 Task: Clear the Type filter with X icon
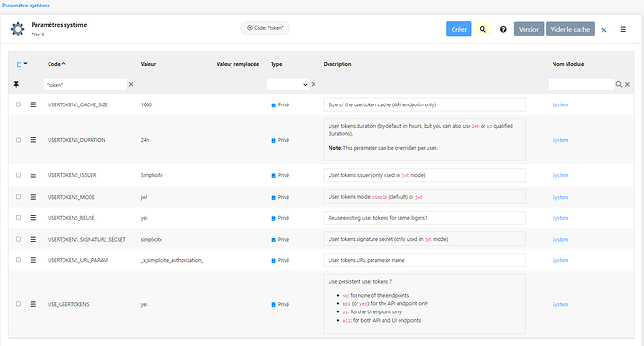pyautogui.click(x=314, y=84)
